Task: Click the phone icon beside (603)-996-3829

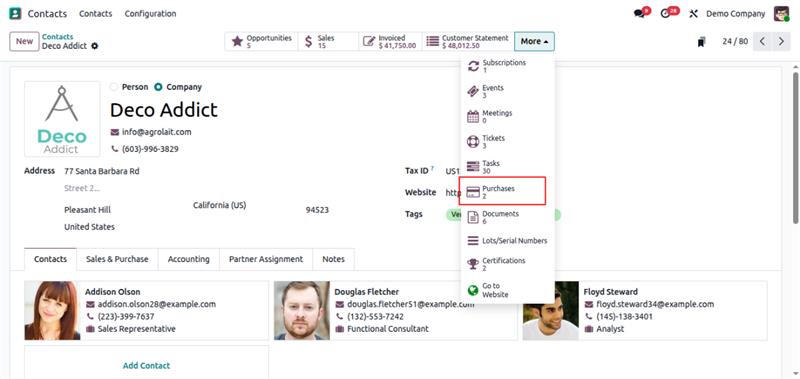Action: tap(115, 149)
